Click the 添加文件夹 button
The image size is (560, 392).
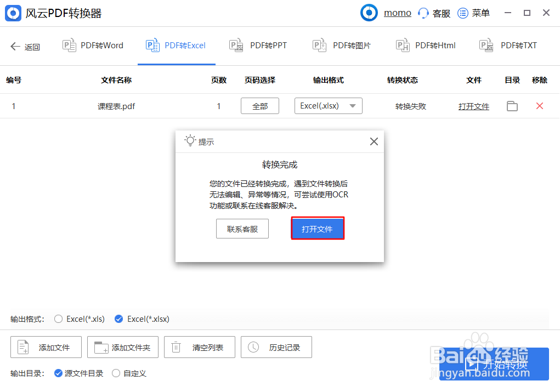click(123, 347)
